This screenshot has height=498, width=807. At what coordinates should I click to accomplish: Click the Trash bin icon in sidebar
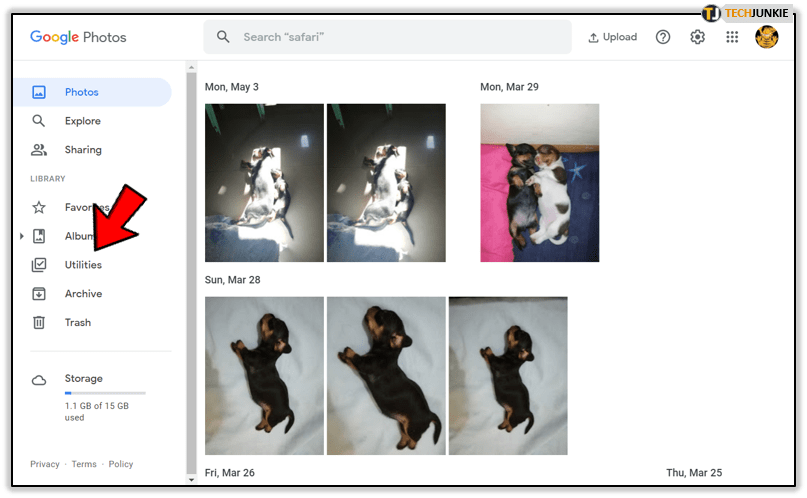[39, 323]
